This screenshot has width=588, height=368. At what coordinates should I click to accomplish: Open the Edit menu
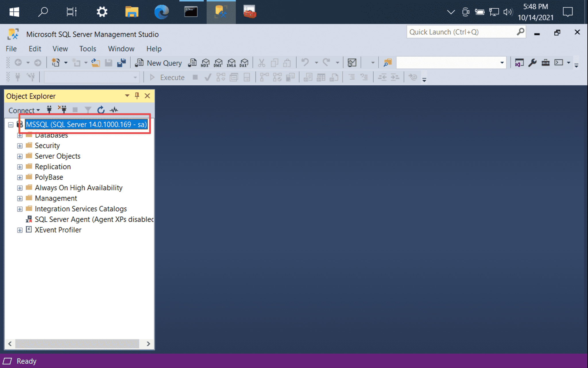[x=35, y=49]
